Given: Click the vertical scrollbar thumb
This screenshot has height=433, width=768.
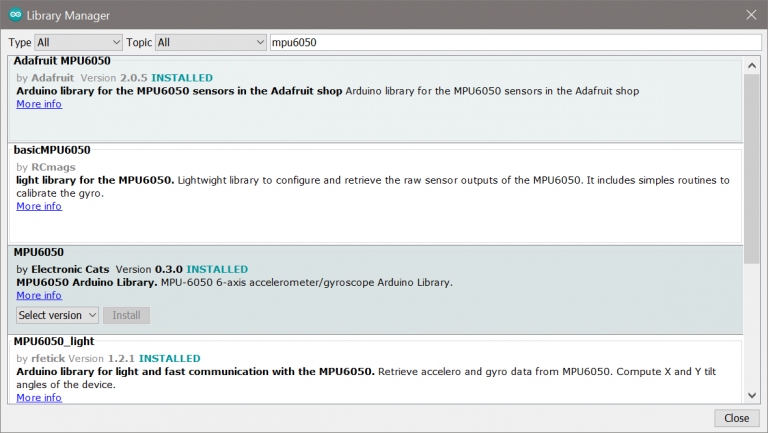Looking at the screenshot, I should coord(752,169).
